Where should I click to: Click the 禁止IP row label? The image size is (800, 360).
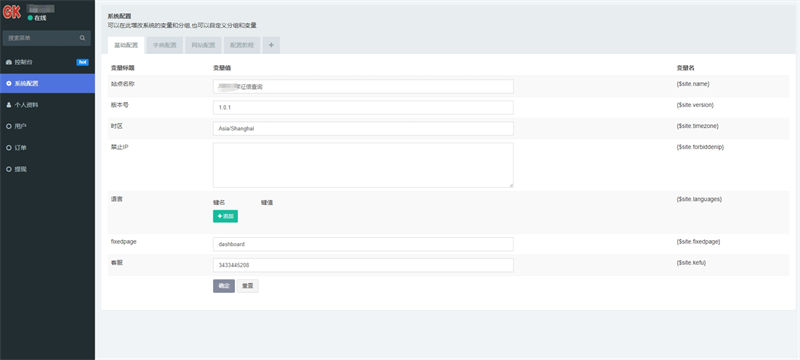coord(118,147)
